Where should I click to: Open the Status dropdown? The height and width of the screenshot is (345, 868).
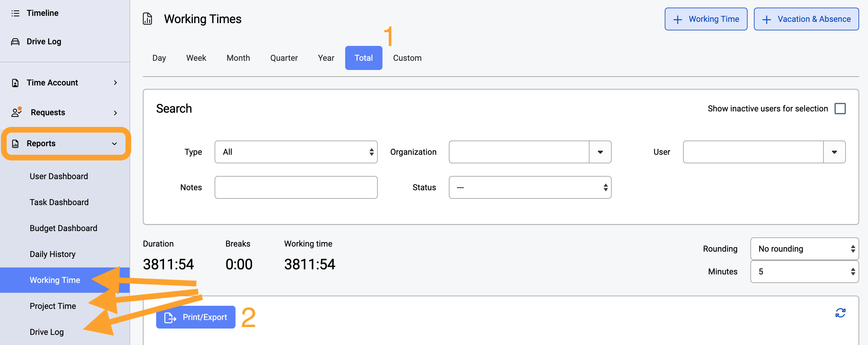coord(530,187)
